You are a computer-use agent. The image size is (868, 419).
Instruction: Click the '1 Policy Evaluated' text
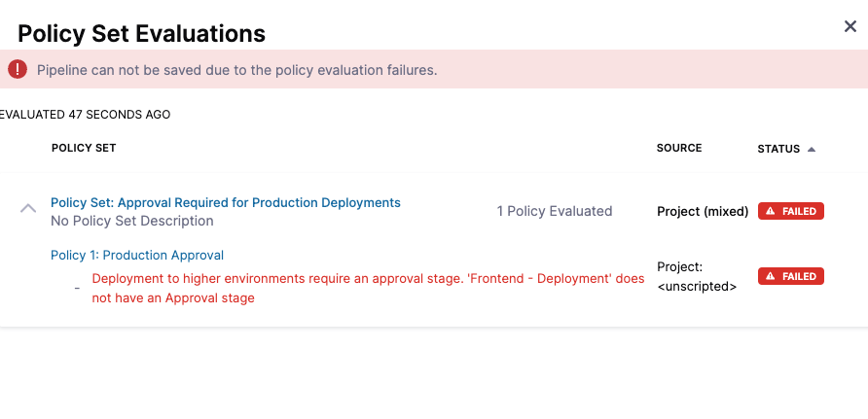click(x=555, y=211)
